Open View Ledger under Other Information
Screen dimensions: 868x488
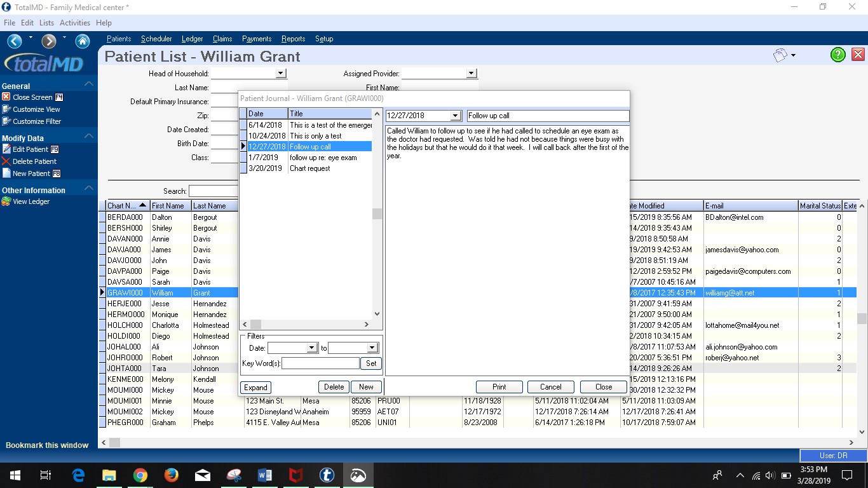point(26,201)
